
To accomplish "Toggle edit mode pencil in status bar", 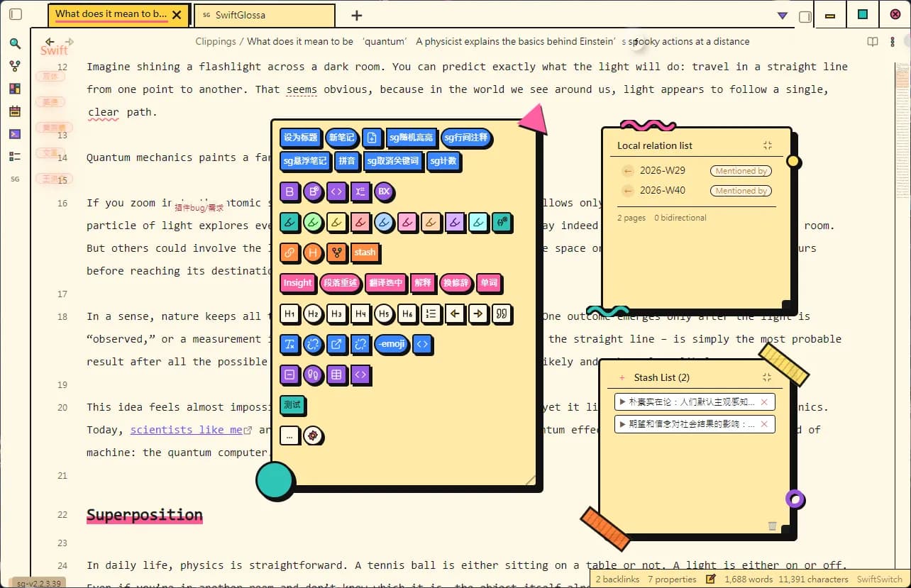I will pos(711,579).
